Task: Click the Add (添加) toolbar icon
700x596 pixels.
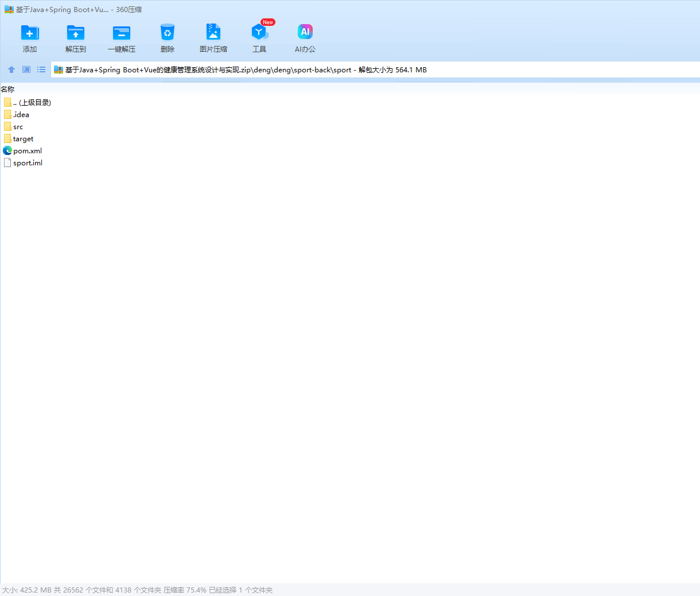Action: pos(30,33)
